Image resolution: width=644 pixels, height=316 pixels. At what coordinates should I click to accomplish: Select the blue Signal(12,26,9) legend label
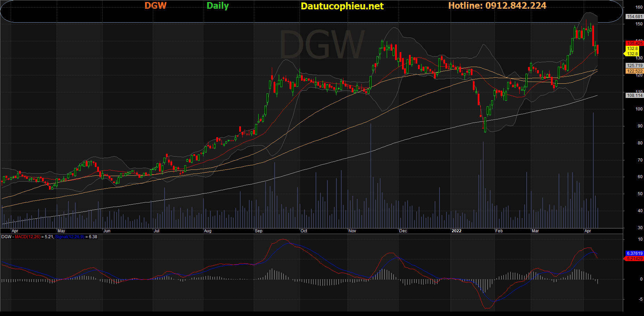[69, 237]
